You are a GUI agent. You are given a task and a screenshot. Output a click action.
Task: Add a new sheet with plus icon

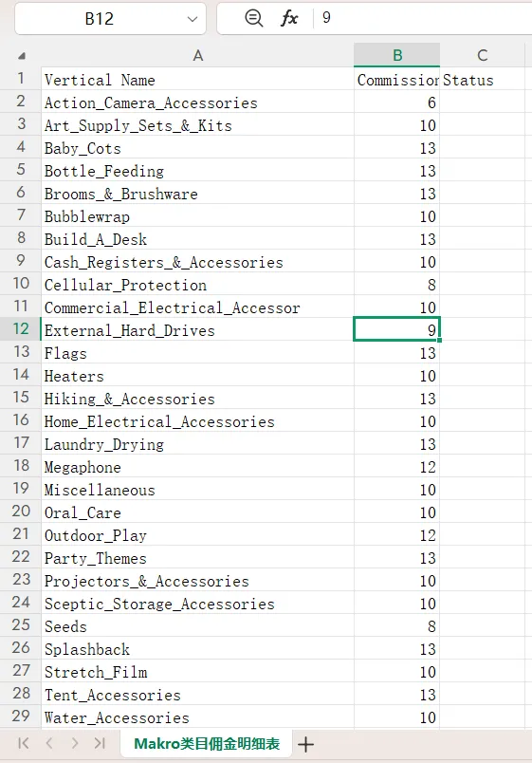(305, 744)
